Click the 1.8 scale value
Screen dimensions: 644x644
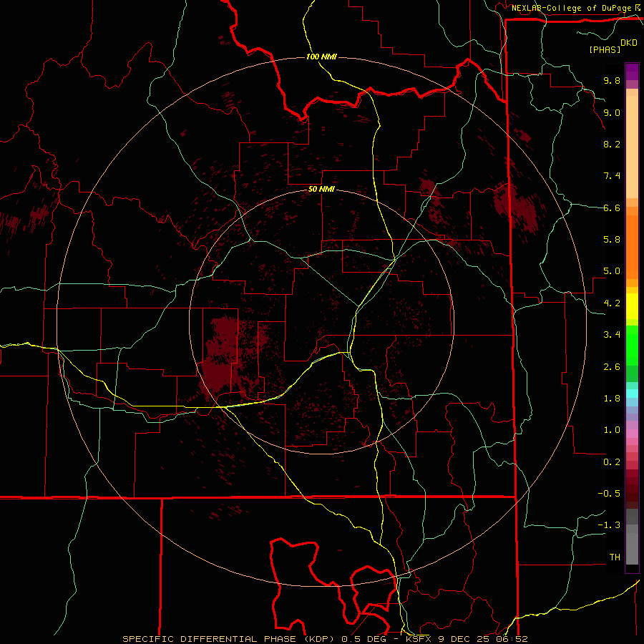point(612,399)
